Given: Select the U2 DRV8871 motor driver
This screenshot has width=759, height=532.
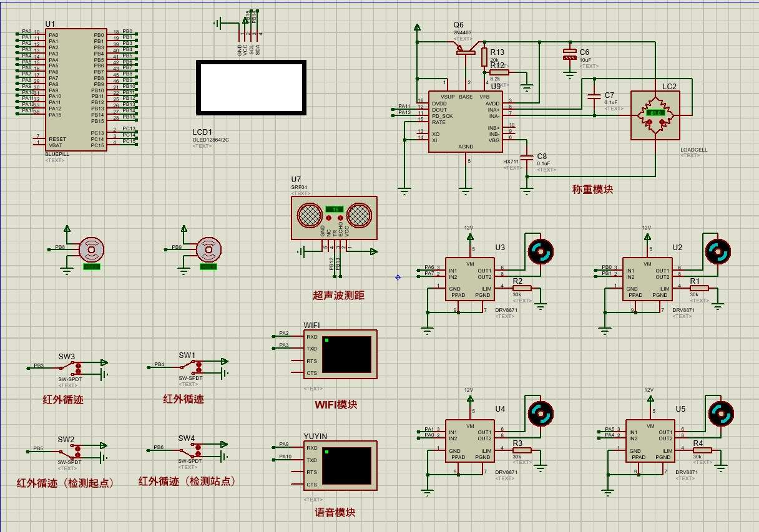Looking at the screenshot, I should 647,279.
